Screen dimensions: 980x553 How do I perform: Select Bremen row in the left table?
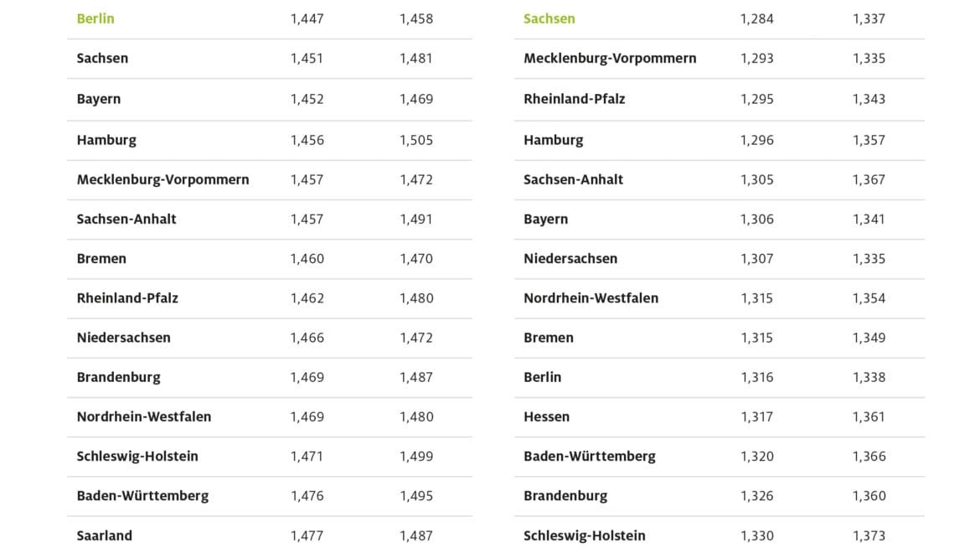[270, 259]
